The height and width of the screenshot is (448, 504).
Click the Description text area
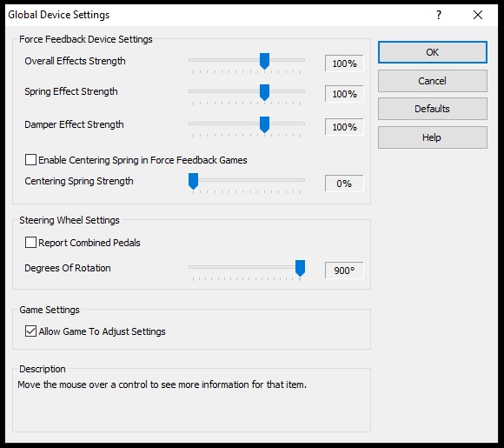pyautogui.click(x=191, y=404)
